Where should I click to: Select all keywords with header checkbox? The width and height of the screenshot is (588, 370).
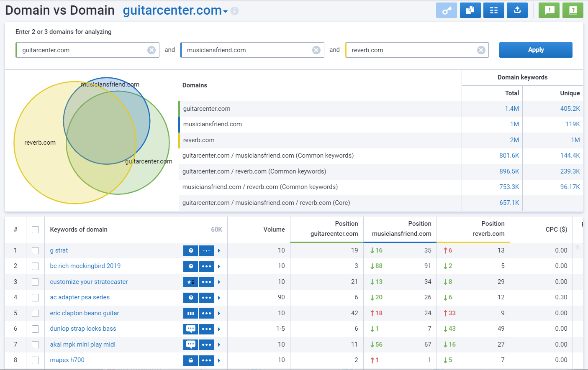36,230
